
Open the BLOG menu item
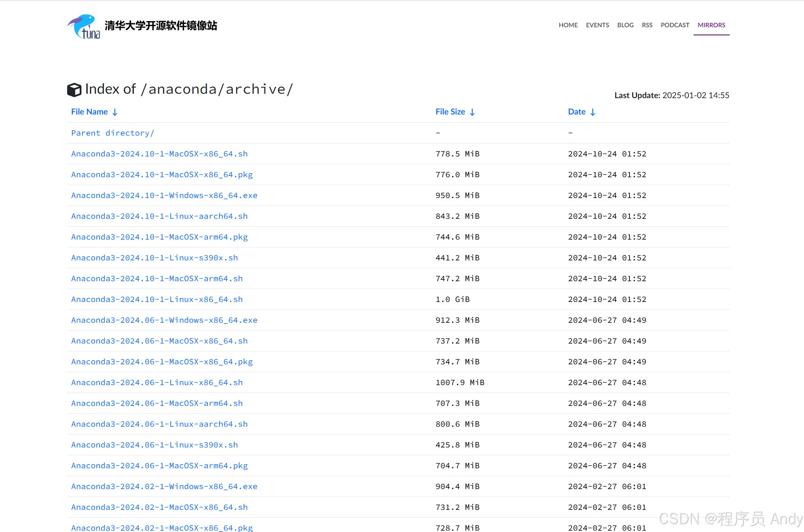(625, 25)
